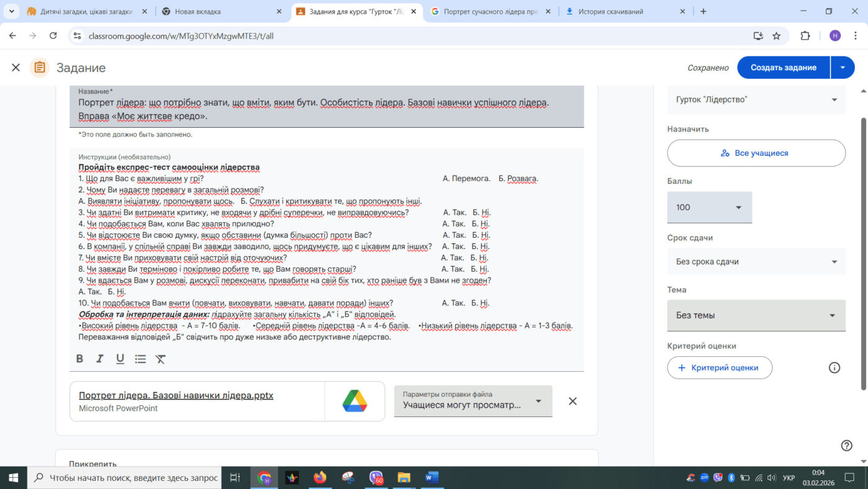868x489 pixels.
Task: Open the Без темы topic dropdown
Action: tap(756, 315)
